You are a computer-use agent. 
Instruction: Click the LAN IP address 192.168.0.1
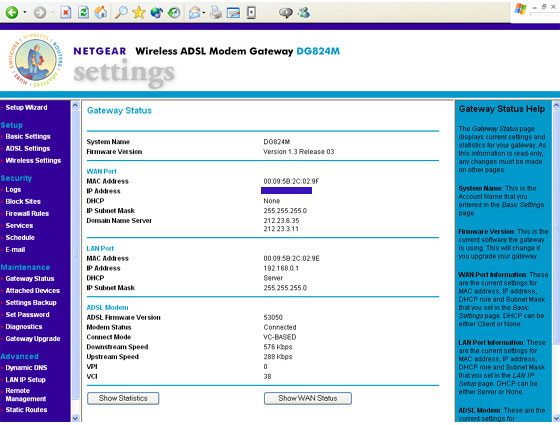click(281, 268)
